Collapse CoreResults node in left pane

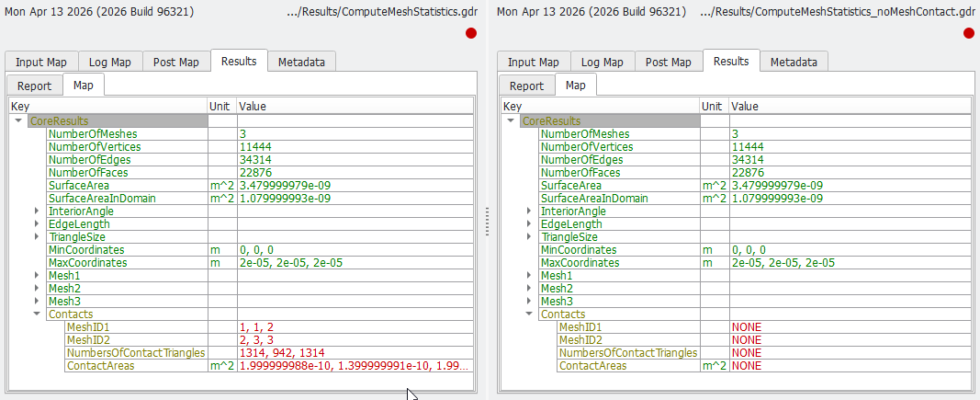(x=18, y=120)
